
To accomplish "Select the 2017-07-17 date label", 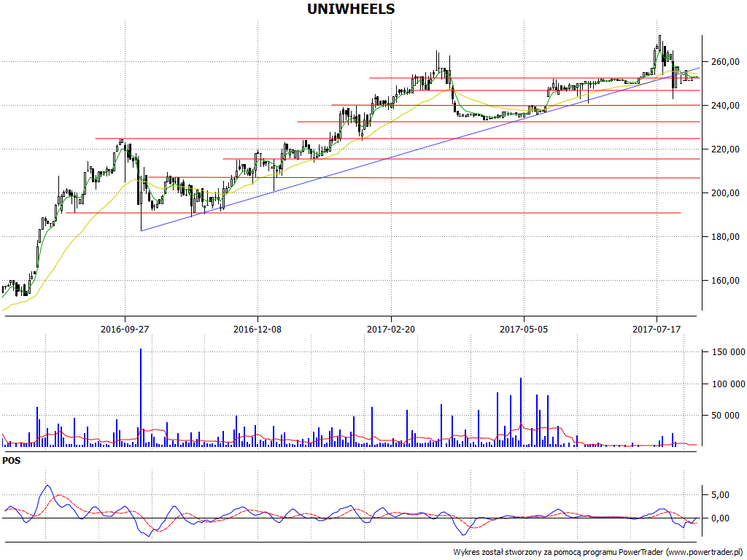I will 657,329.
